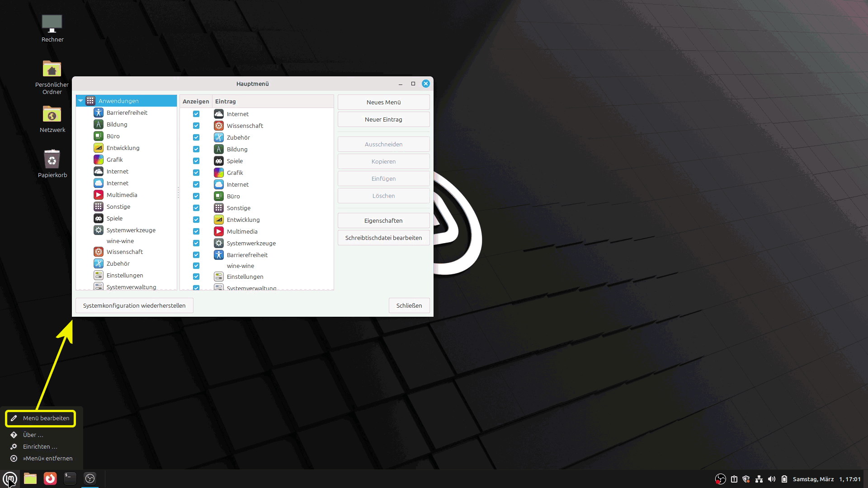Open the Firefox icon in the taskbar

click(x=50, y=479)
